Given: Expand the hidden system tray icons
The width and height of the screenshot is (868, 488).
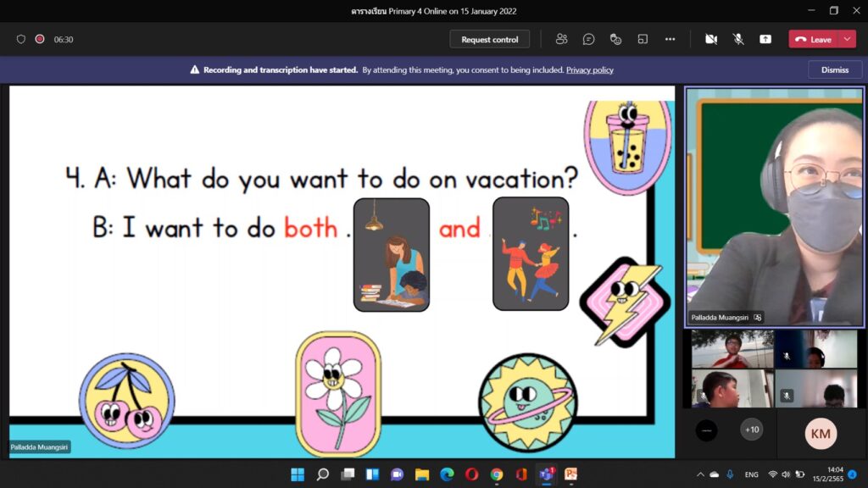Looking at the screenshot, I should pyautogui.click(x=700, y=474).
